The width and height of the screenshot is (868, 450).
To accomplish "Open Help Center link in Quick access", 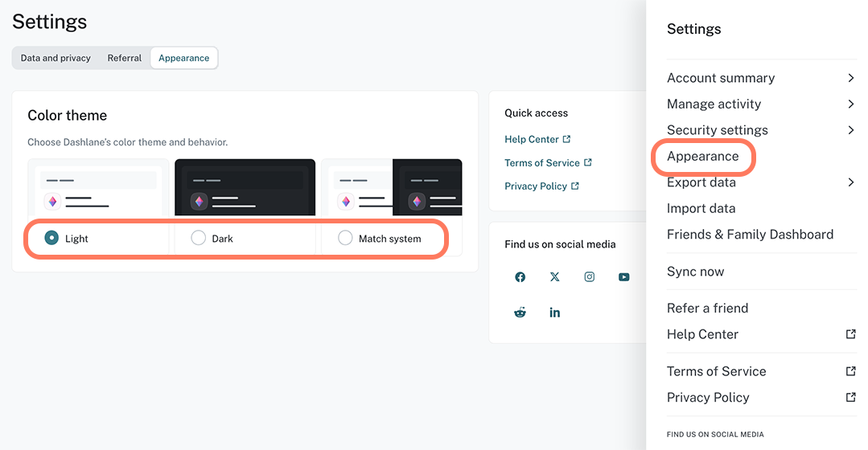I will pos(532,139).
